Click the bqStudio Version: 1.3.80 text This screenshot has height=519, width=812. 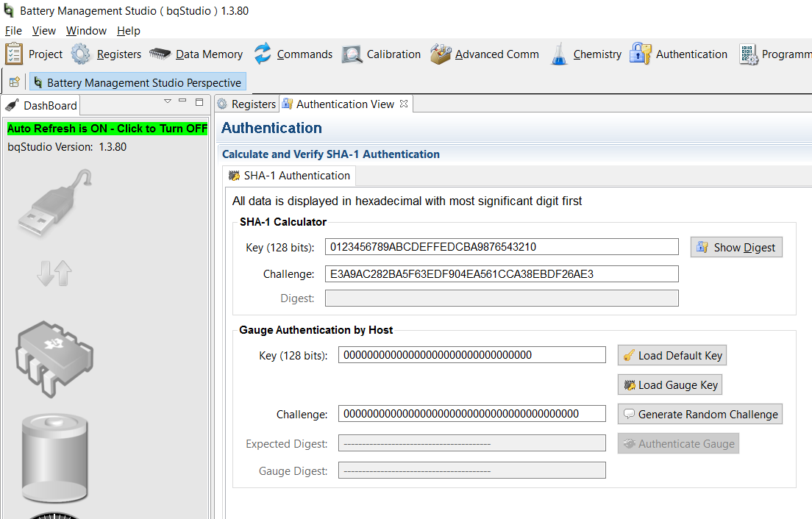pos(68,147)
